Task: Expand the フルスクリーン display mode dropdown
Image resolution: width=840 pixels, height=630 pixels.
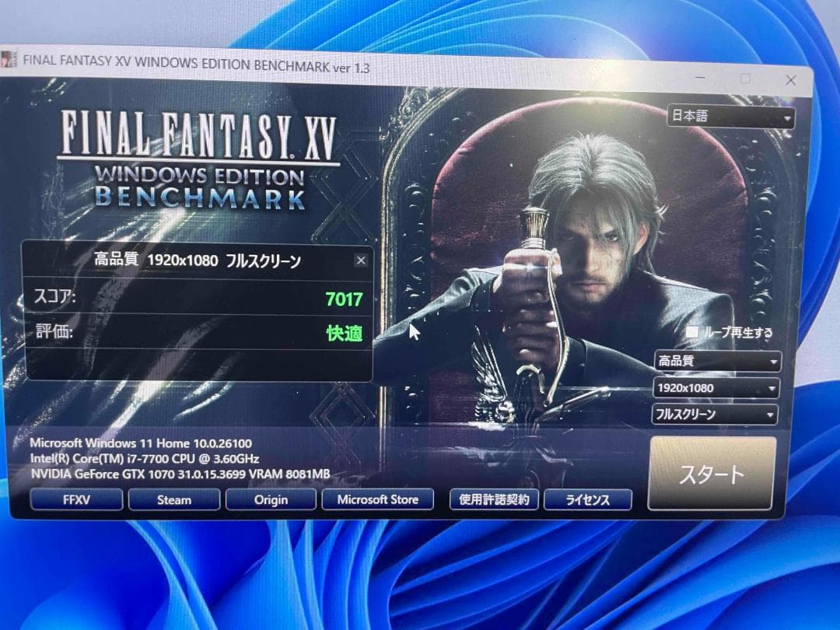Action: (714, 415)
